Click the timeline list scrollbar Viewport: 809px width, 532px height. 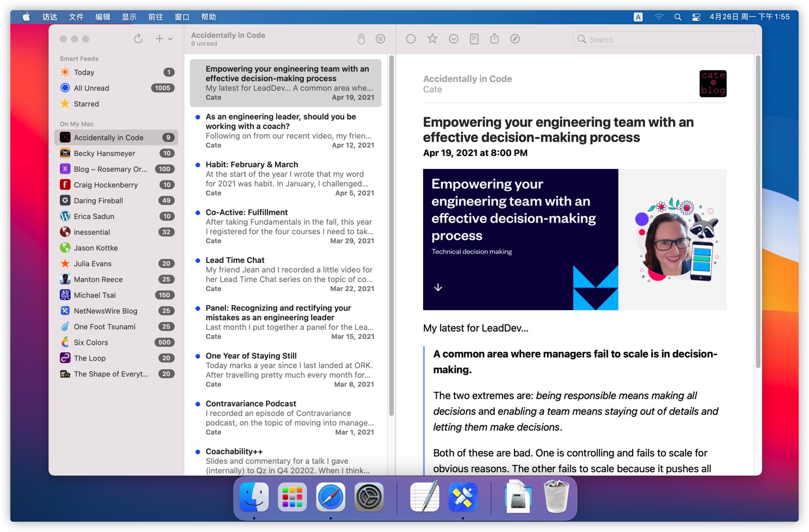click(x=391, y=236)
